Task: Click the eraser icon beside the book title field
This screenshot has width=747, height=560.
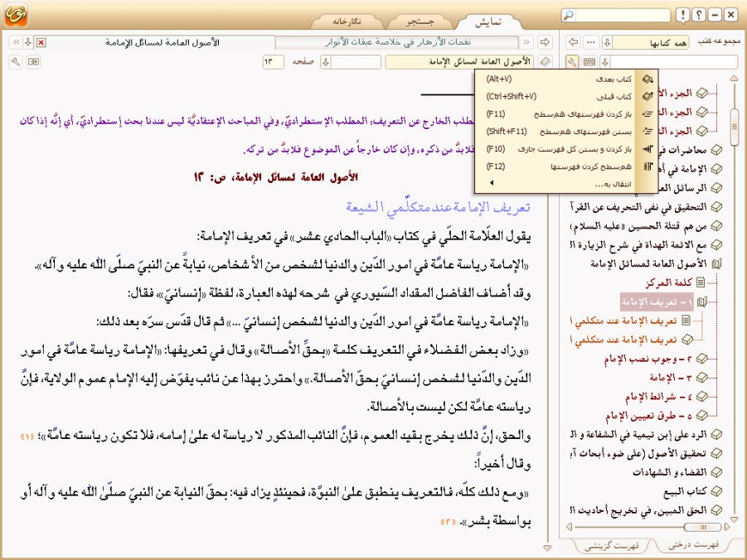Action: (545, 61)
